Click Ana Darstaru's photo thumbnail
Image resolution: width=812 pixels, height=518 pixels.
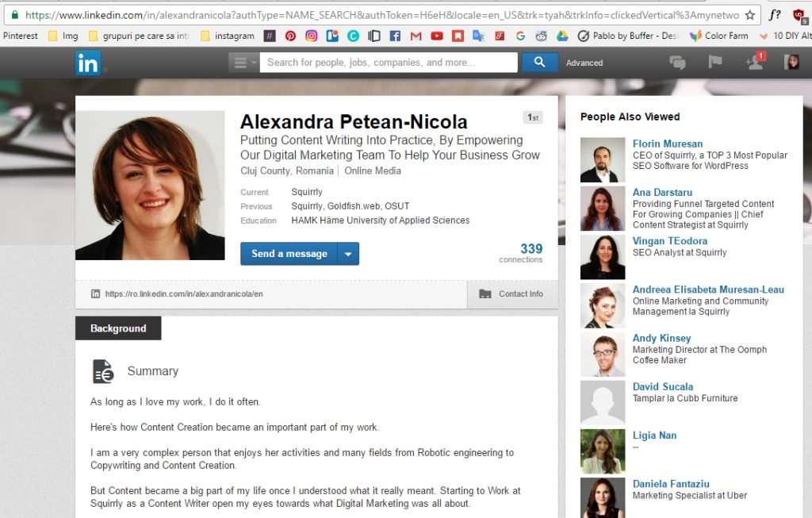tap(603, 209)
